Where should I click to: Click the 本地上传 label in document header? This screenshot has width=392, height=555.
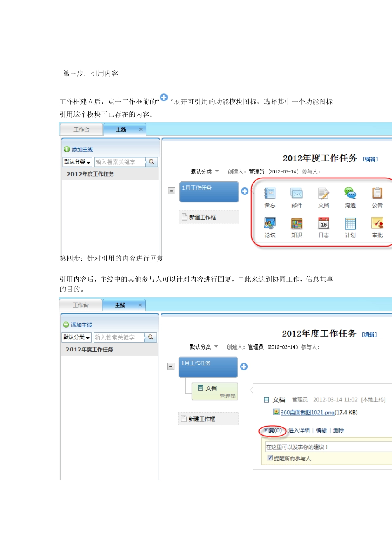click(373, 400)
